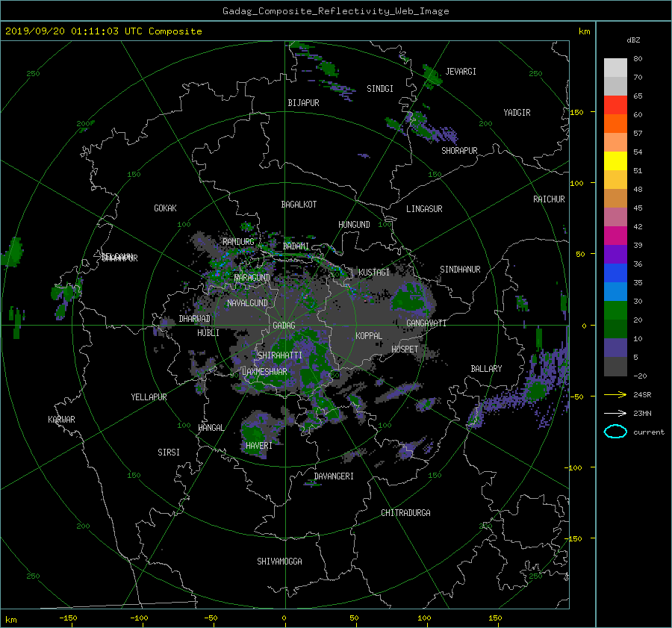Click the GADAG radar center label

(x=284, y=326)
